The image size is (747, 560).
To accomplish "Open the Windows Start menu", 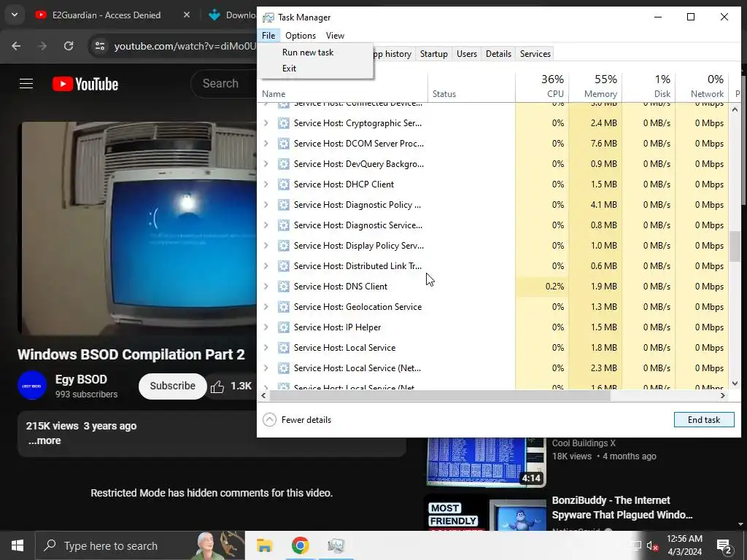I will coord(18,545).
